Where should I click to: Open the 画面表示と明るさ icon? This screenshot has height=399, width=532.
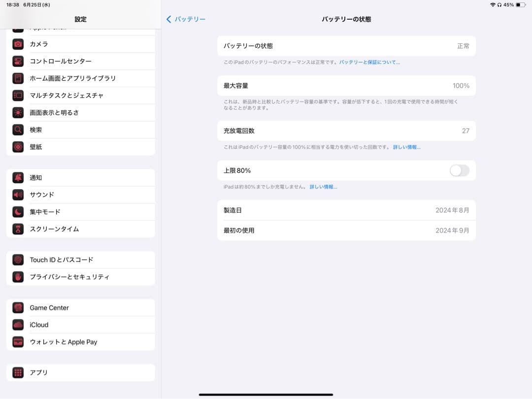pos(18,112)
